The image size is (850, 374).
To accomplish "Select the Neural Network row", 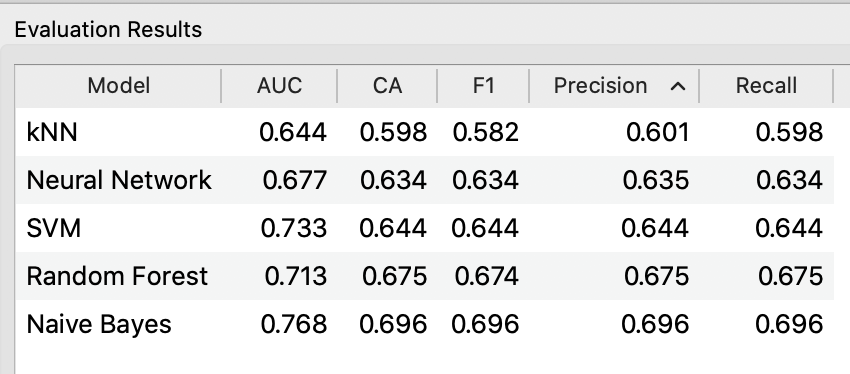I will click(x=424, y=180).
